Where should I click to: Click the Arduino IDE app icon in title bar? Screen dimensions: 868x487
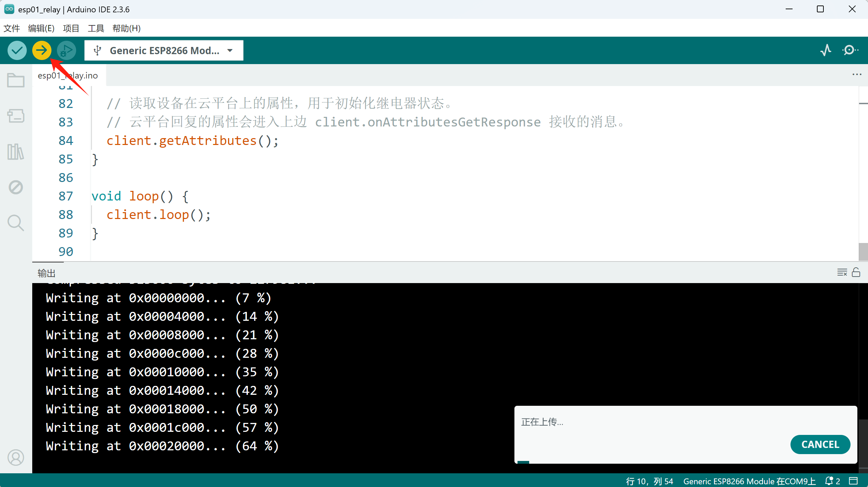(x=9, y=9)
